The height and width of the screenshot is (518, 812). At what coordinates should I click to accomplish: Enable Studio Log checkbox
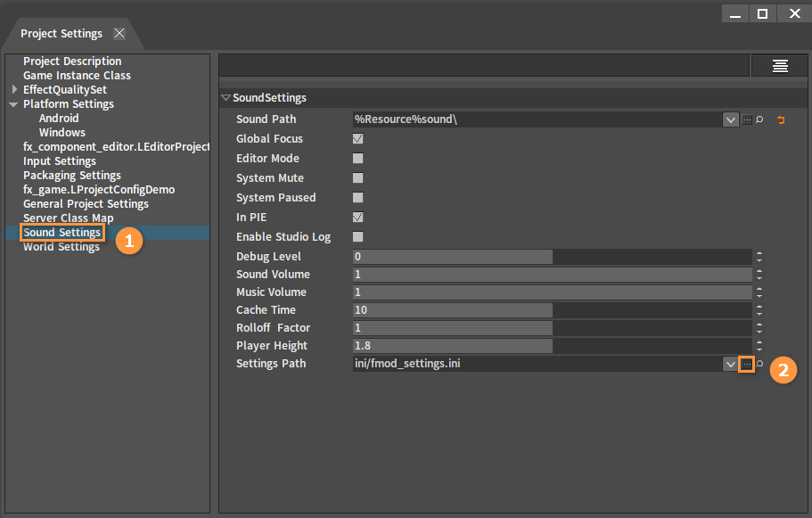pos(357,237)
